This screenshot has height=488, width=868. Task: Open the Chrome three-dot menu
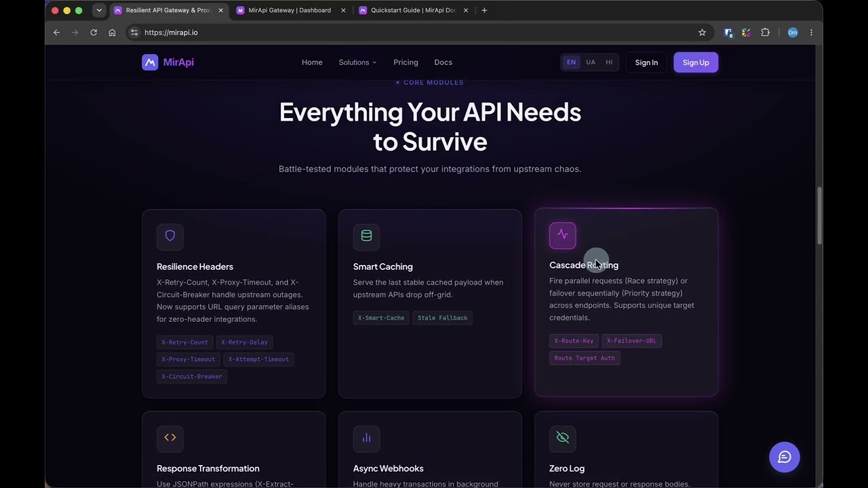pyautogui.click(x=811, y=33)
